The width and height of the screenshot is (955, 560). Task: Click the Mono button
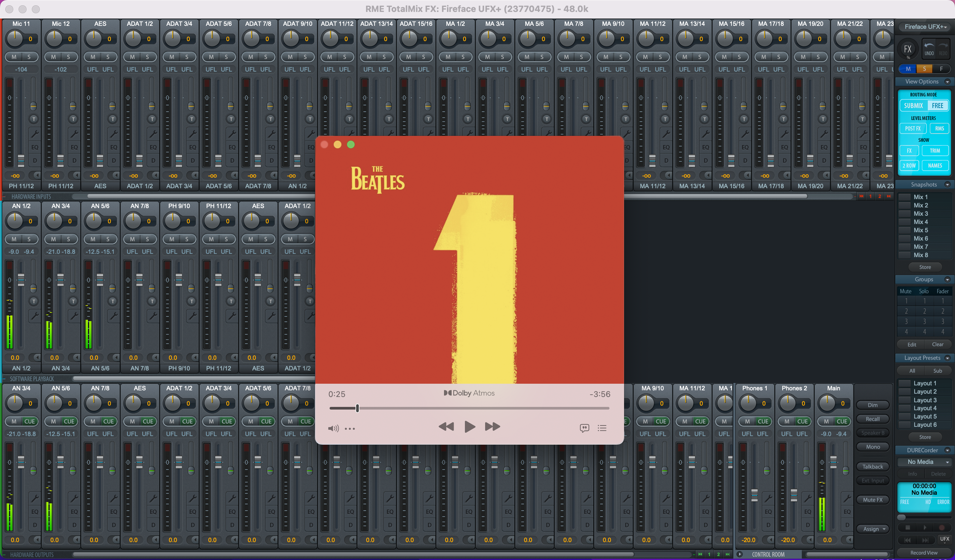[872, 447]
